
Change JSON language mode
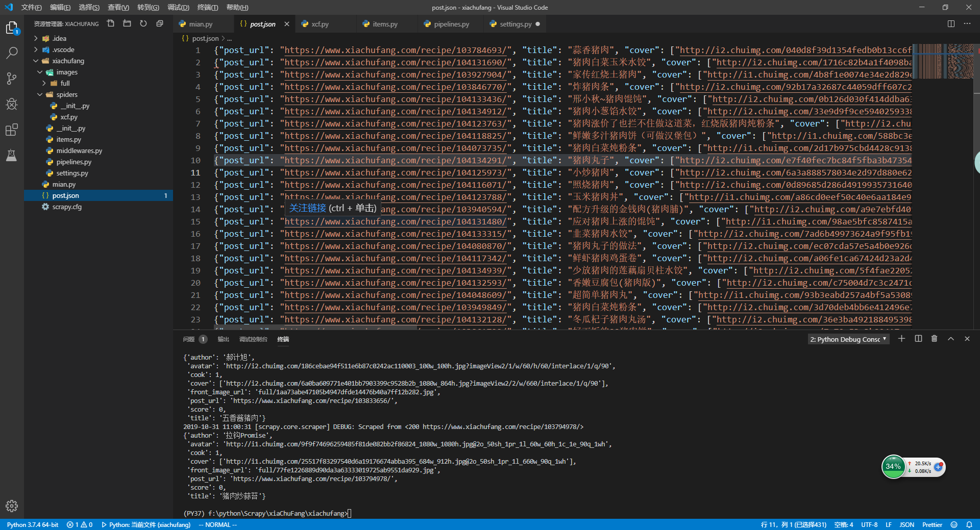[906, 524]
